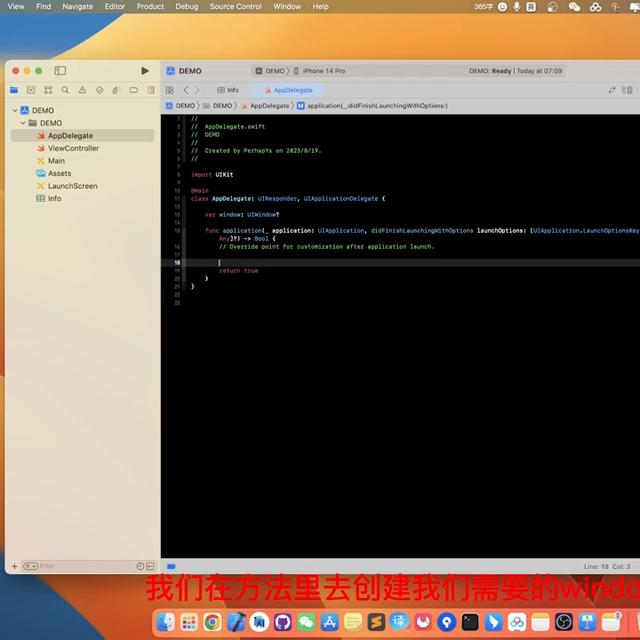
Task: Open the Find menu
Action: [x=43, y=7]
